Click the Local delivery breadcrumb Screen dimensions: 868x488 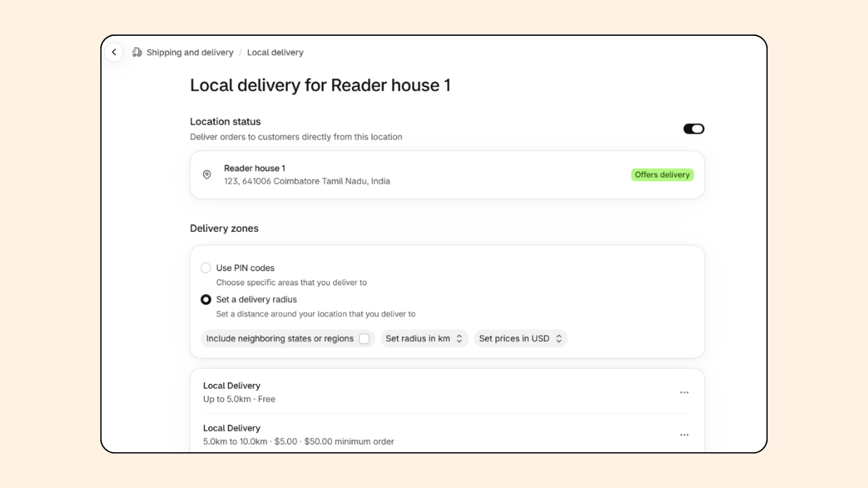coord(275,52)
